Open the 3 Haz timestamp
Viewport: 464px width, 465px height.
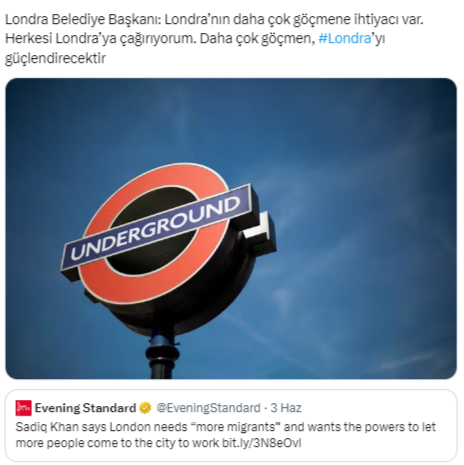(286, 408)
